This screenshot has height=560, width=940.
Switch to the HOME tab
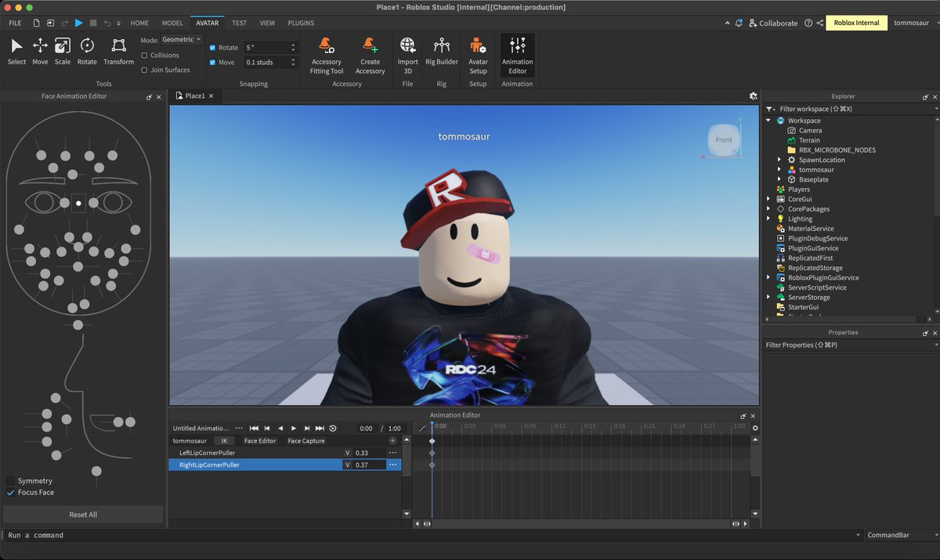pyautogui.click(x=139, y=23)
